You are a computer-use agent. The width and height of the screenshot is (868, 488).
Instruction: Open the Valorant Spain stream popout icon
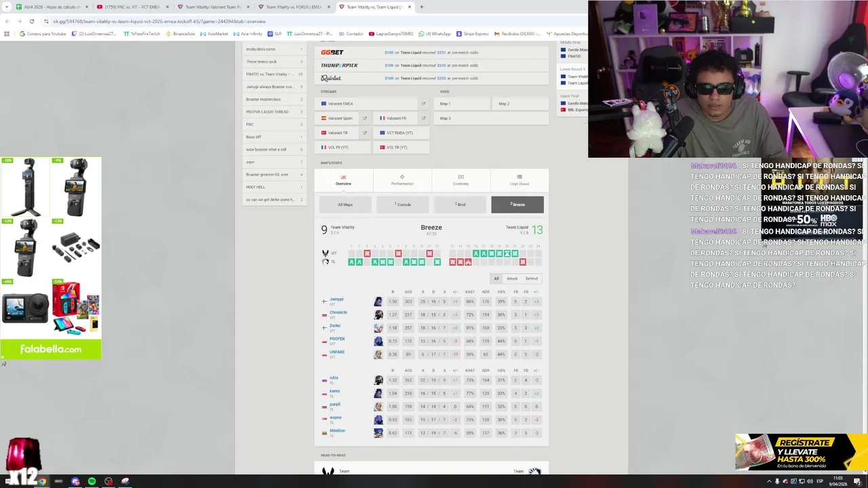364,118
